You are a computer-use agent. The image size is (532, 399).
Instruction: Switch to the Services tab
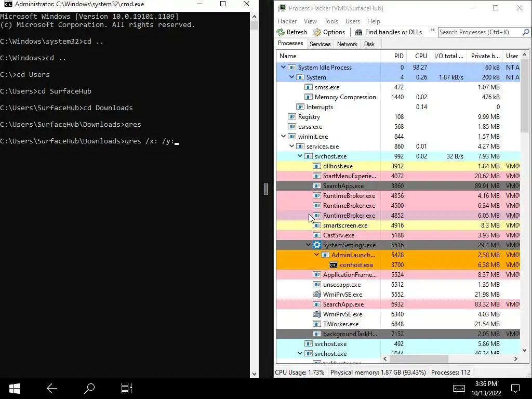[x=320, y=44]
